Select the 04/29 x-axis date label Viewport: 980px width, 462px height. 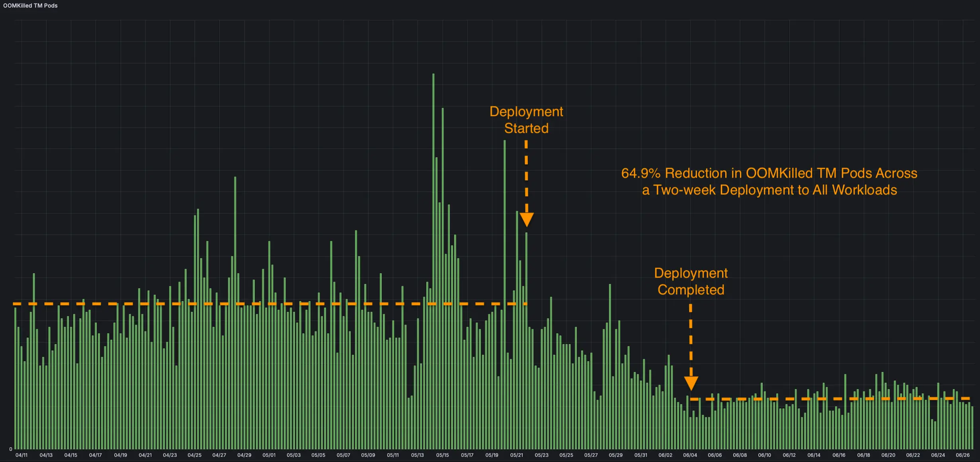244,455
